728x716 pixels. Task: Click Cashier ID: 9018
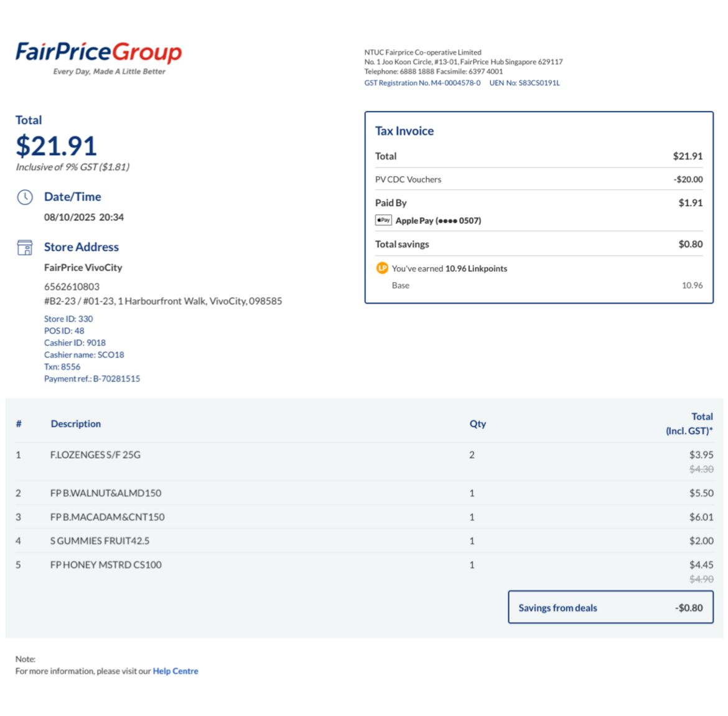point(75,343)
